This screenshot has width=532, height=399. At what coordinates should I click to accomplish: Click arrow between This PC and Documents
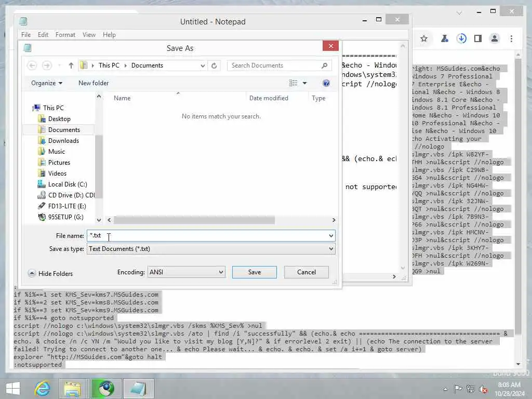click(126, 65)
